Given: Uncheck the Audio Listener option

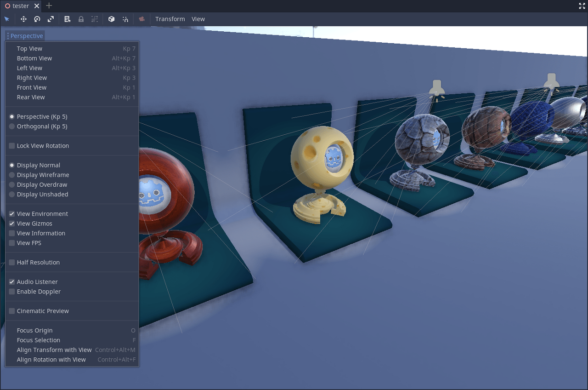Looking at the screenshot, I should [72, 282].
